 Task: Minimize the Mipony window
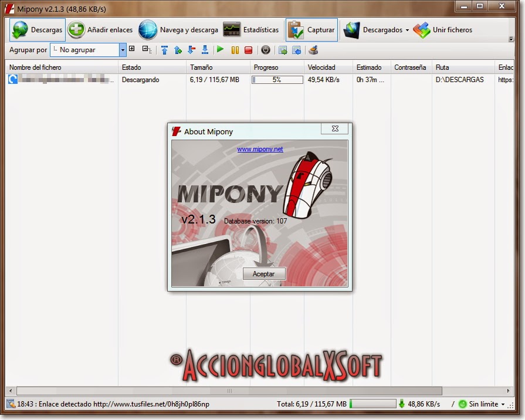464,6
